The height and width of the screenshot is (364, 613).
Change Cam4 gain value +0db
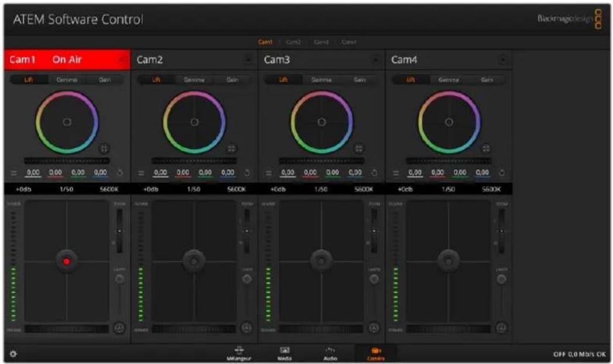(x=405, y=189)
